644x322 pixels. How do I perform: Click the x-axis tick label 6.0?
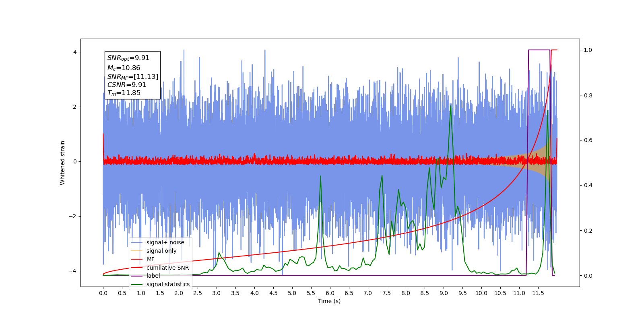coord(330,293)
